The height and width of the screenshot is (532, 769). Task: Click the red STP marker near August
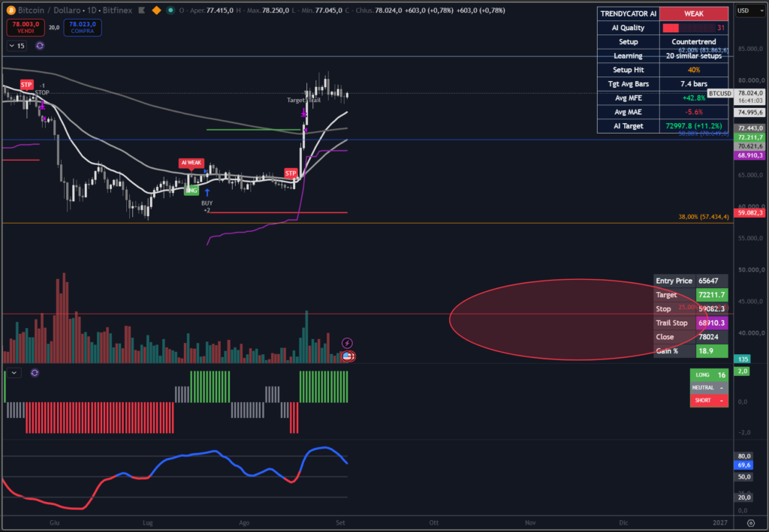click(291, 173)
